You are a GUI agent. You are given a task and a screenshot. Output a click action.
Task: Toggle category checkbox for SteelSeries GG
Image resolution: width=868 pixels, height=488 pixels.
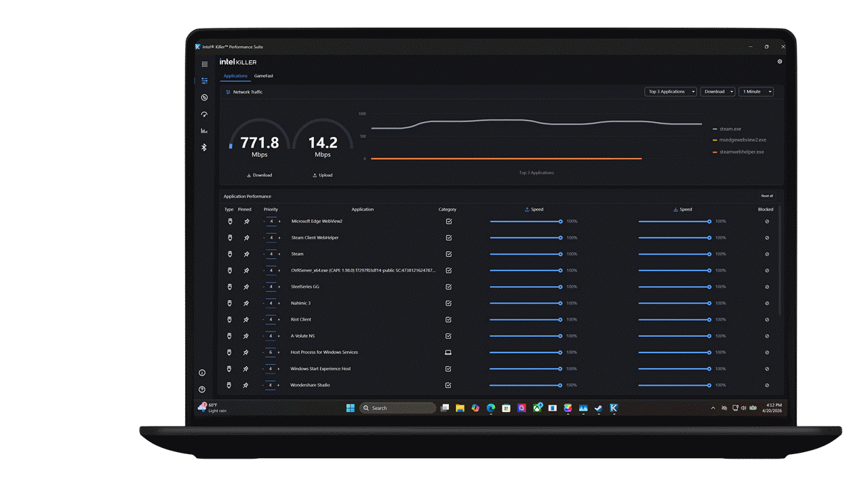point(448,287)
